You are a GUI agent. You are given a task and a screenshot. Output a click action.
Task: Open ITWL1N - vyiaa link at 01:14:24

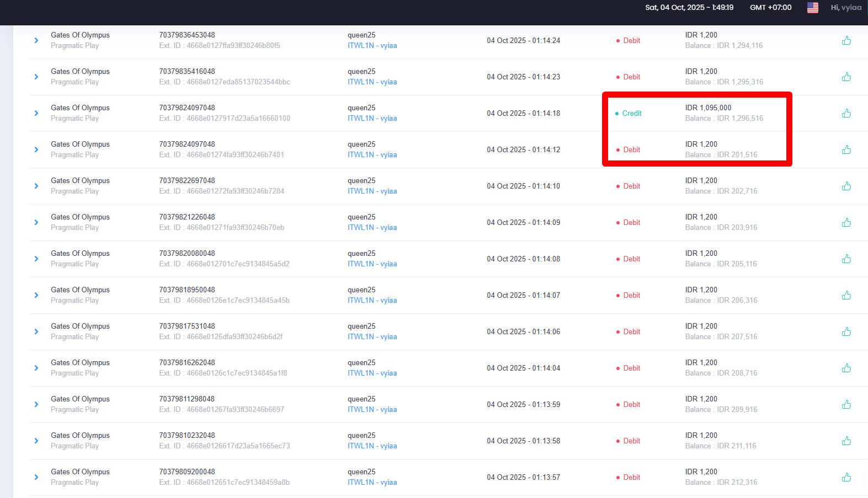(x=372, y=46)
